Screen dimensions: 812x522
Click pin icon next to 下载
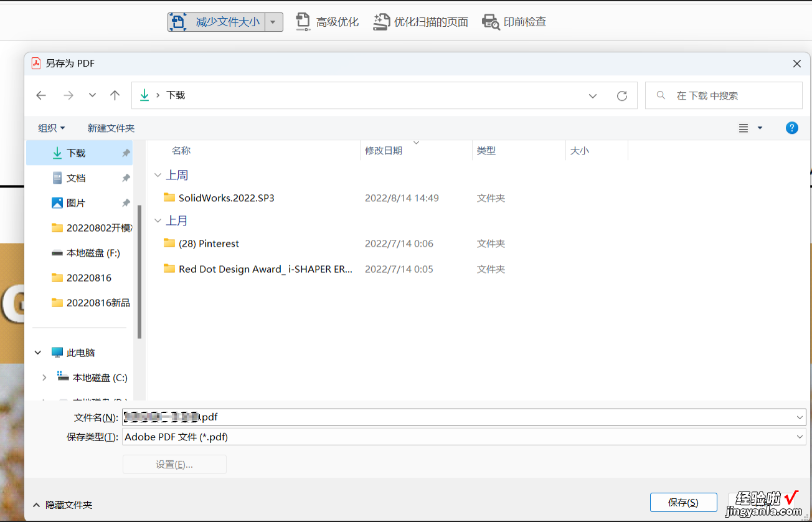pyautogui.click(x=126, y=153)
